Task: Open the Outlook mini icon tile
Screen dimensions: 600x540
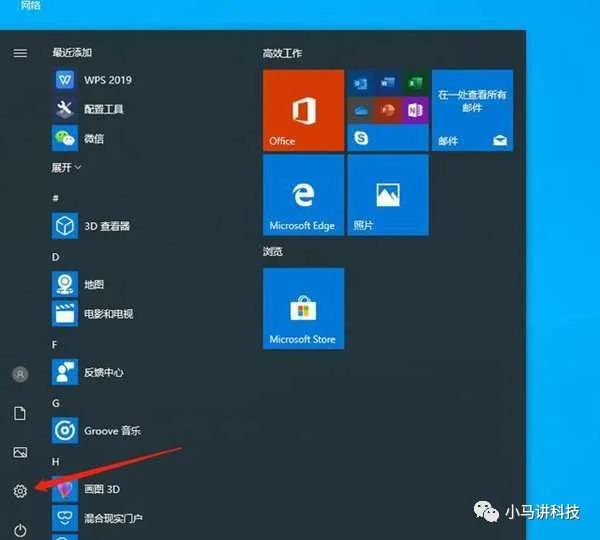Action: click(360, 83)
